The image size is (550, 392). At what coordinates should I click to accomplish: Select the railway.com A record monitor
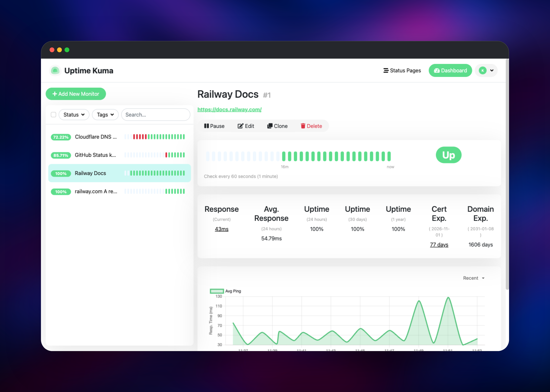tap(119, 191)
